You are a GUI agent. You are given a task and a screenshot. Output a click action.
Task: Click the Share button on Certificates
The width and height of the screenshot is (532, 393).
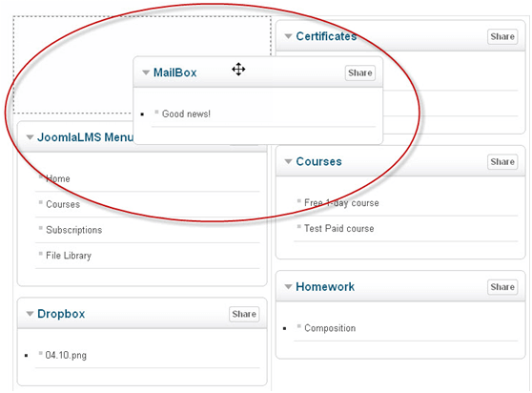pyautogui.click(x=502, y=36)
